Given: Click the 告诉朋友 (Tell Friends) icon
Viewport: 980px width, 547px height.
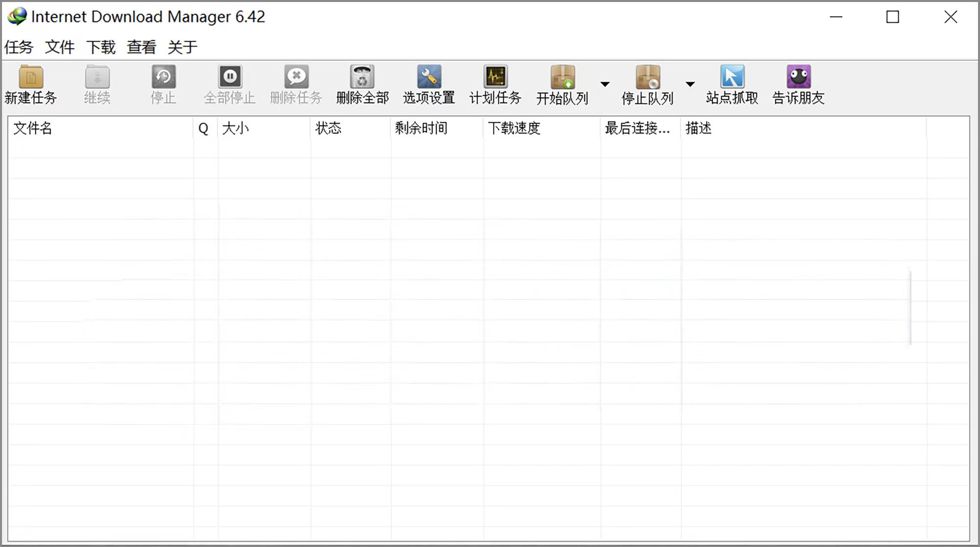Looking at the screenshot, I should 797,84.
